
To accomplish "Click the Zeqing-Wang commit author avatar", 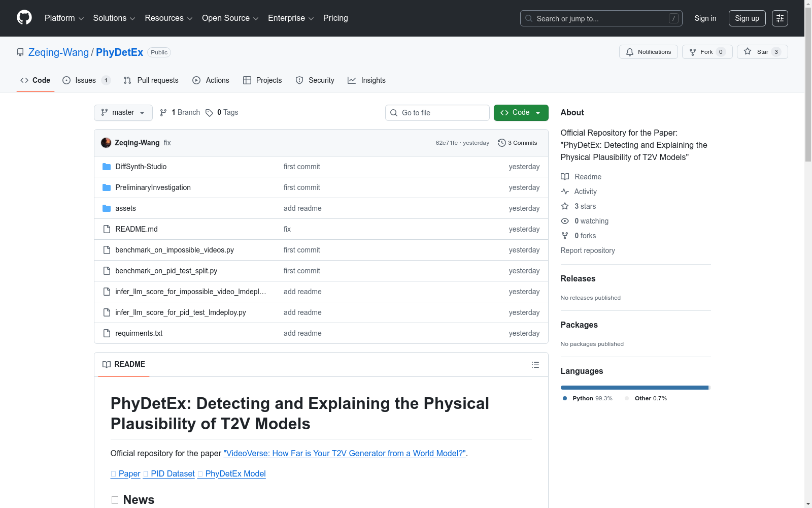I will click(x=106, y=143).
